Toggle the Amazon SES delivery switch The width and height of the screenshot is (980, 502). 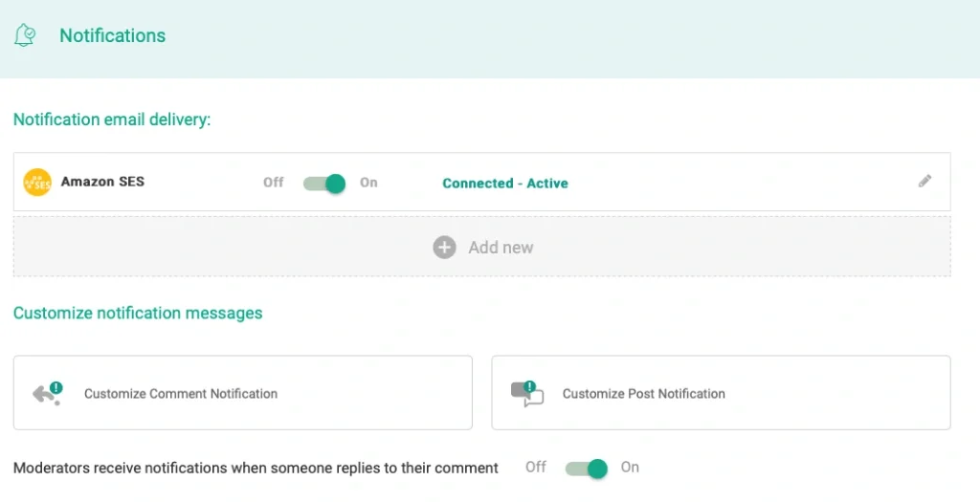coord(324,183)
